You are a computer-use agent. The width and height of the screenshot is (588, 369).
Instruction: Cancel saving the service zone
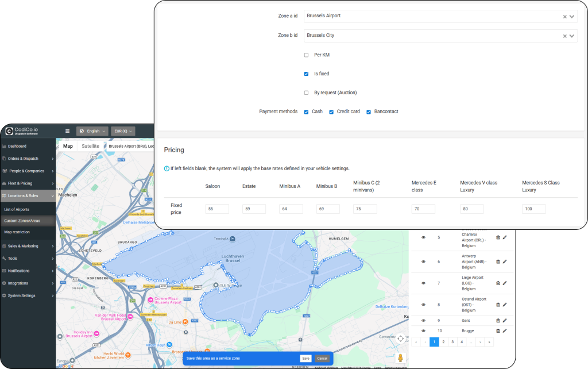[x=322, y=359]
